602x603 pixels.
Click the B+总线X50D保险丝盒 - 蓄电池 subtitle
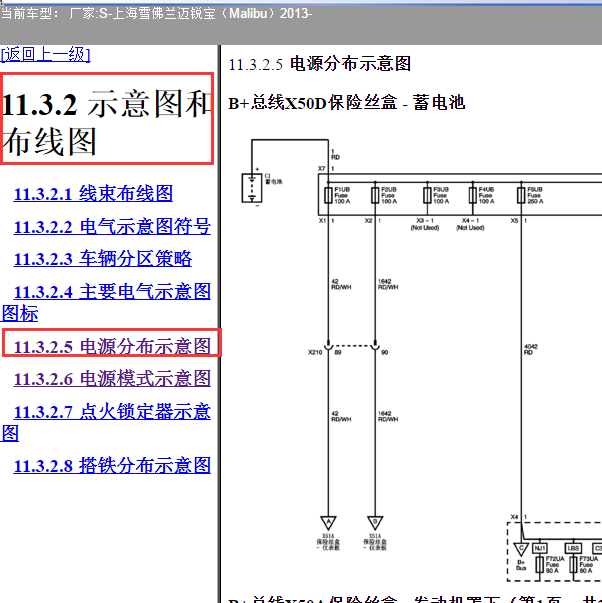(x=347, y=103)
